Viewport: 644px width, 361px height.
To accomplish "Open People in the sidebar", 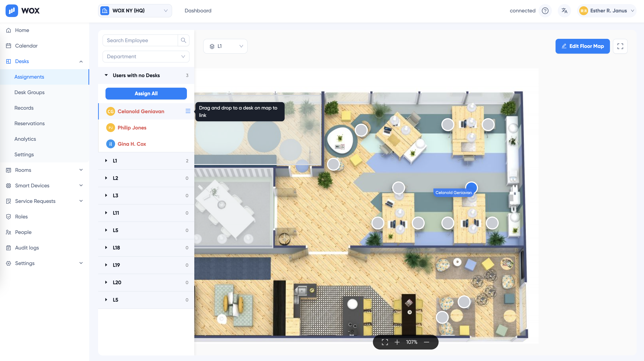I will click(x=44, y=232).
